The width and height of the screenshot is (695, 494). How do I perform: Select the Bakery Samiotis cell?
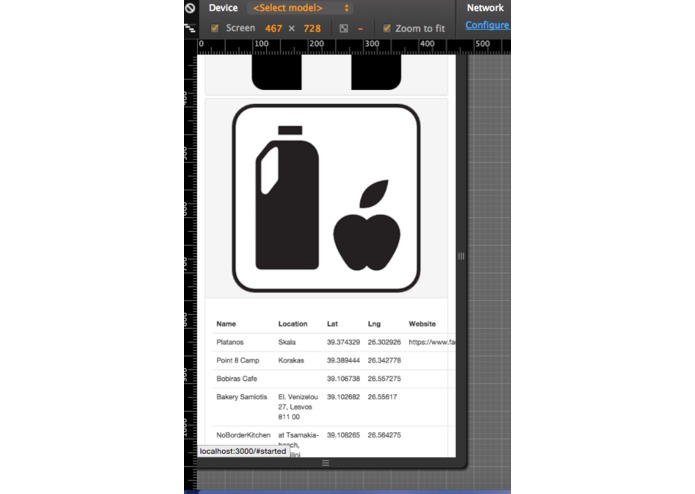242,397
